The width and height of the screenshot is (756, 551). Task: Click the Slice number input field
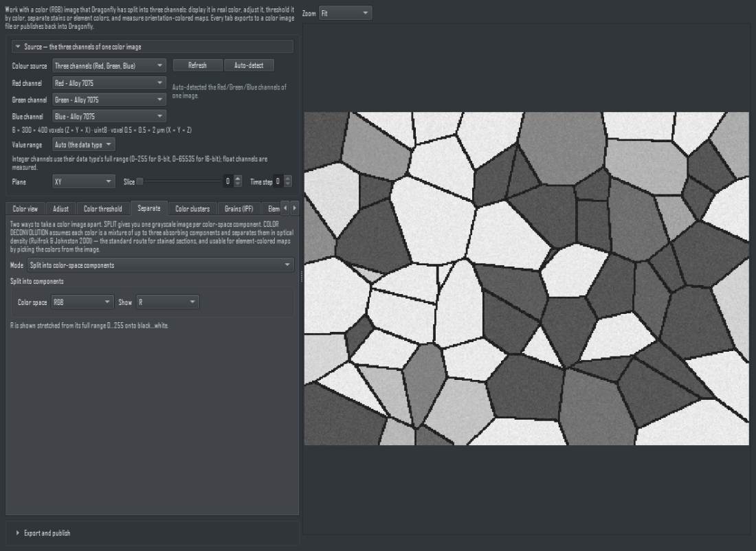(228, 182)
